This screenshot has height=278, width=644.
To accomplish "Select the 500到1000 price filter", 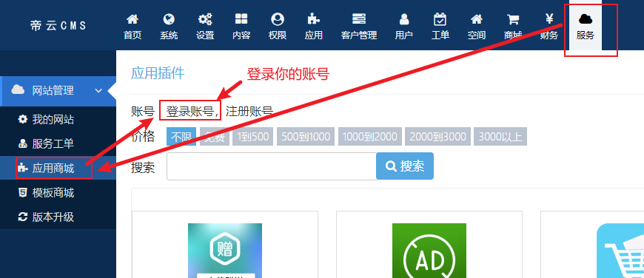I will [306, 137].
